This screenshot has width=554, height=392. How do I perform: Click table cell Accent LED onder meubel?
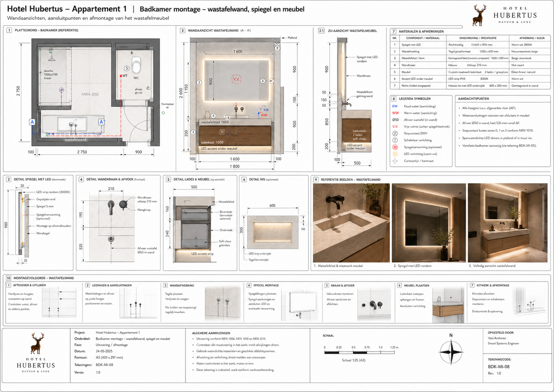tap(417, 79)
